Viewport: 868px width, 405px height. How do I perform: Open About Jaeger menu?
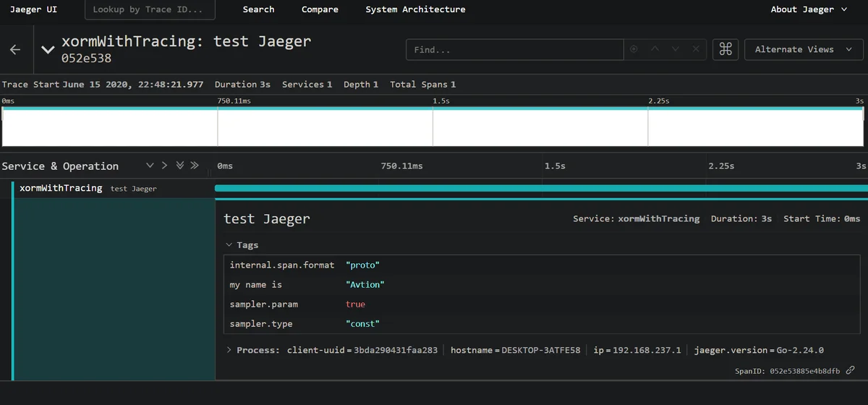[x=807, y=9]
